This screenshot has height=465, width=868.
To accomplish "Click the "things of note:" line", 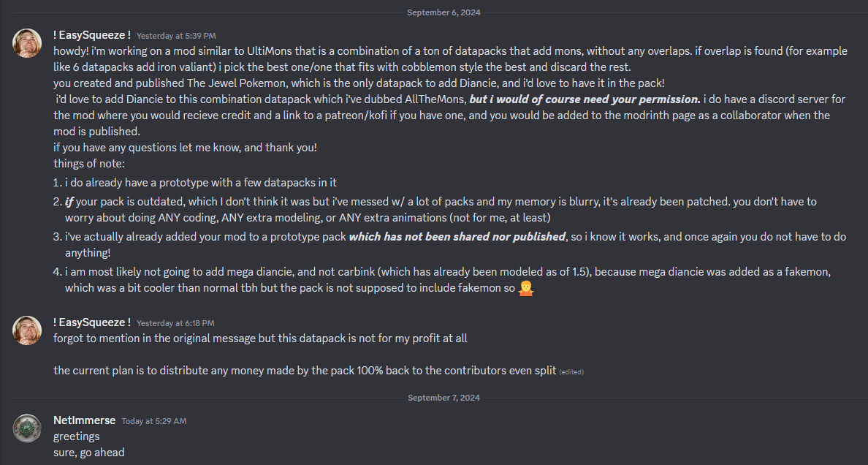I will click(89, 163).
